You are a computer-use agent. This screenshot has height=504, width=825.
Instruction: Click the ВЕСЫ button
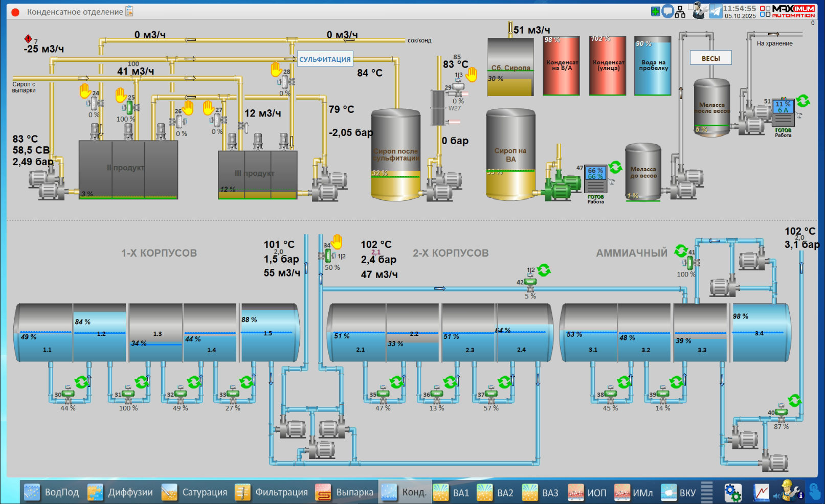click(710, 58)
